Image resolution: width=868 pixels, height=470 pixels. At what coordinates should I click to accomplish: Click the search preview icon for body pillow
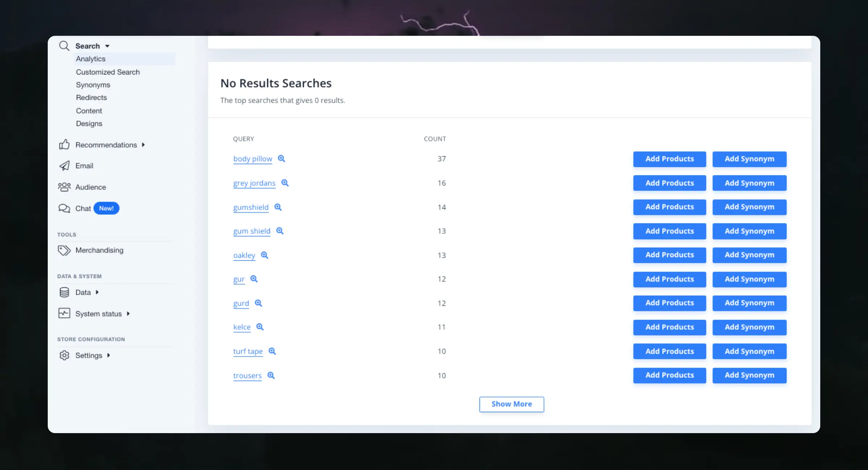282,159
